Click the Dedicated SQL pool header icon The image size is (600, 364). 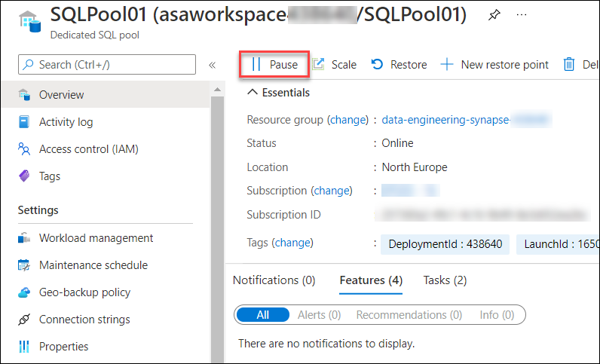pos(29,21)
